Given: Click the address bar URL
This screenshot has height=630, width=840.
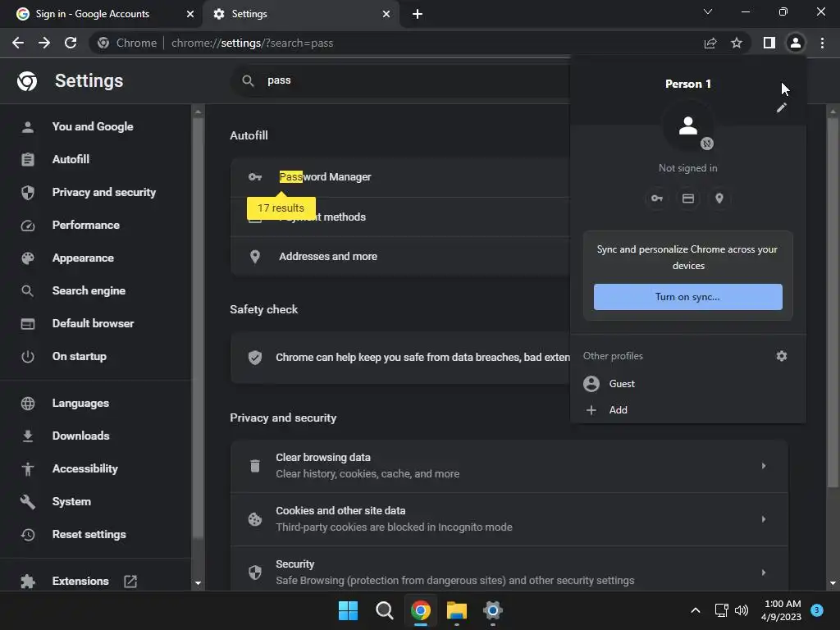Looking at the screenshot, I should [x=253, y=43].
